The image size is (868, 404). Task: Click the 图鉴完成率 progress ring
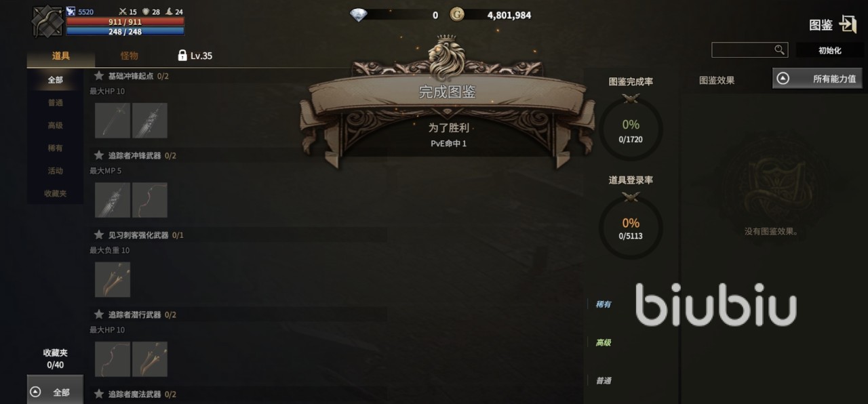[631, 129]
